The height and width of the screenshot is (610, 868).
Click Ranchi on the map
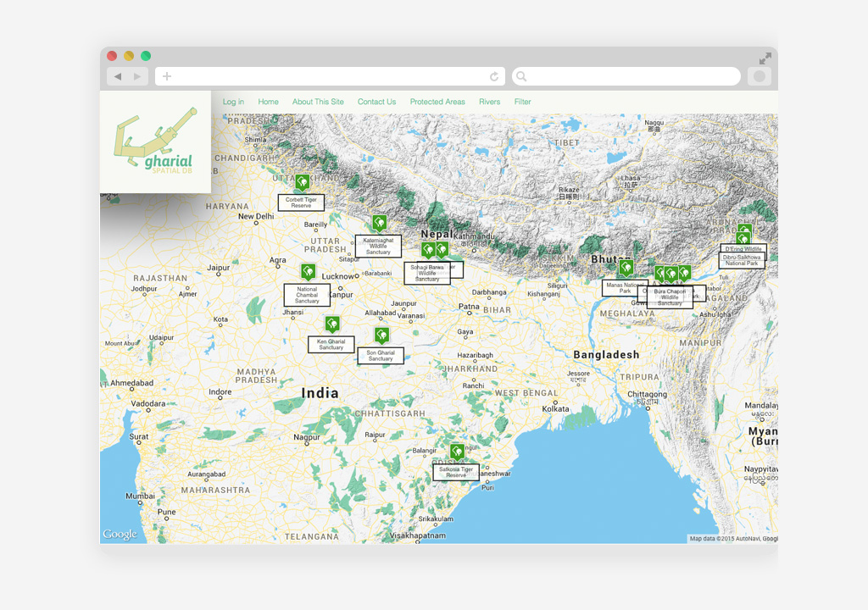473,385
